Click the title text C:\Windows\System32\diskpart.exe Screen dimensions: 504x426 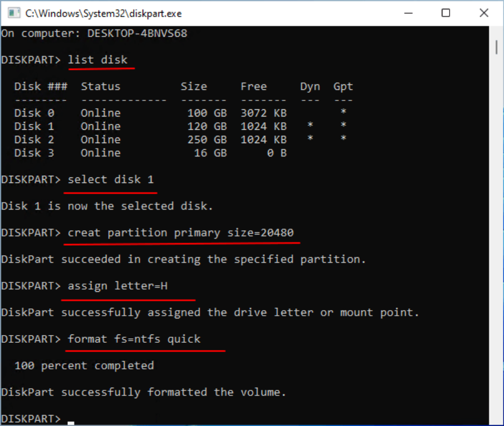[103, 13]
